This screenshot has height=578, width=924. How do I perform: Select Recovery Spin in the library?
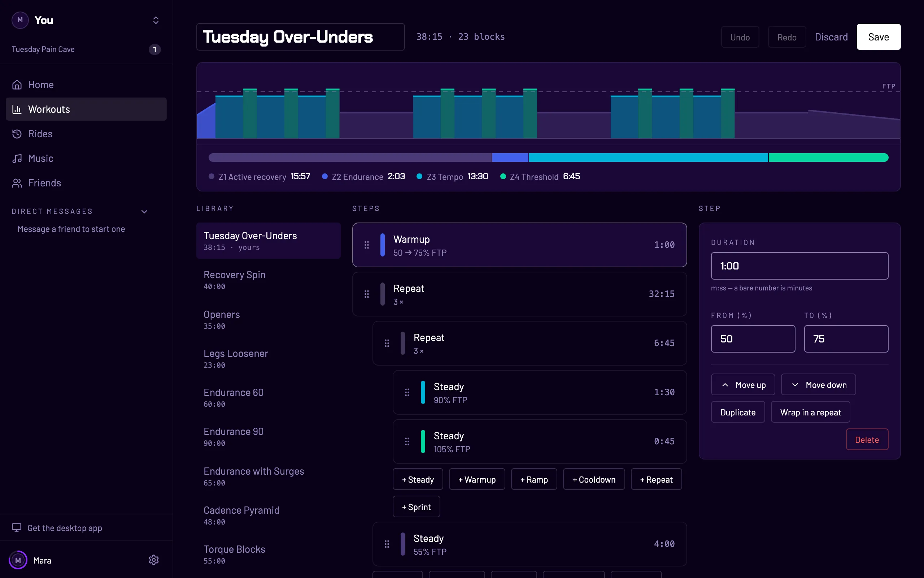(x=269, y=280)
